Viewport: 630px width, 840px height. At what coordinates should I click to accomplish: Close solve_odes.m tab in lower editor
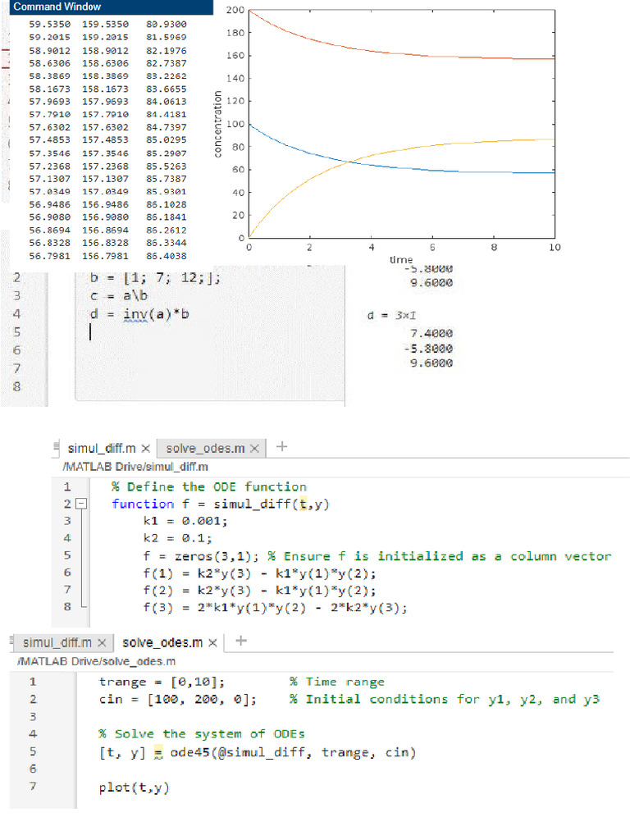212,642
